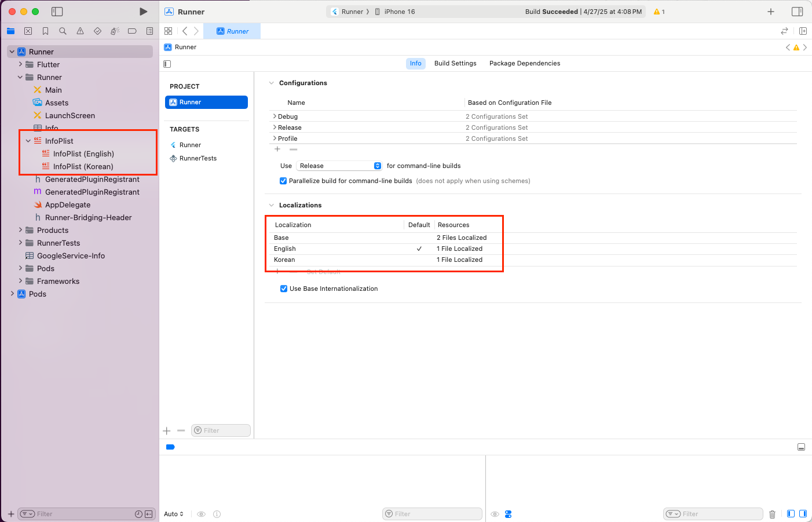Open the Report navigator
812x522 pixels.
tap(149, 31)
